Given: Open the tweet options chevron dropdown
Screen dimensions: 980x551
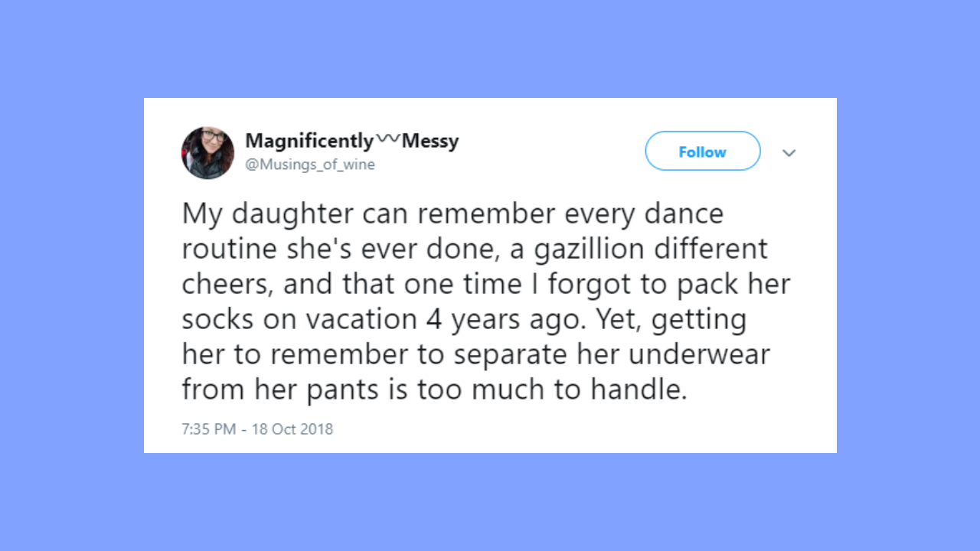Looking at the screenshot, I should click(x=789, y=153).
